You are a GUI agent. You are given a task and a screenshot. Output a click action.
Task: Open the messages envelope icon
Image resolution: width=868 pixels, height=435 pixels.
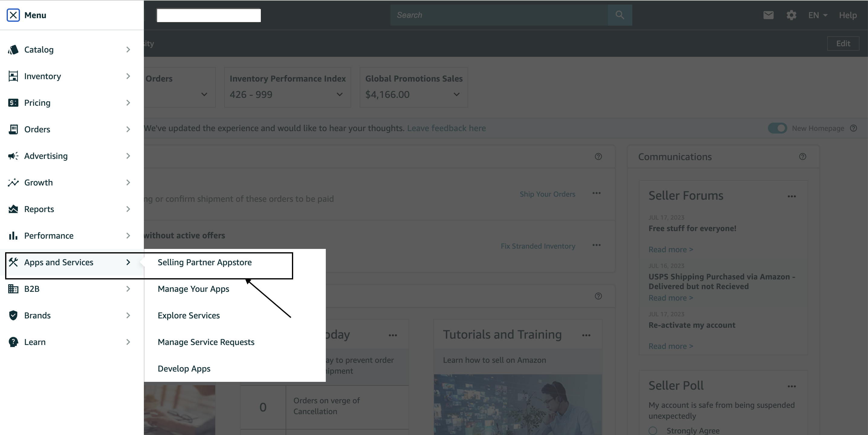[x=768, y=15]
